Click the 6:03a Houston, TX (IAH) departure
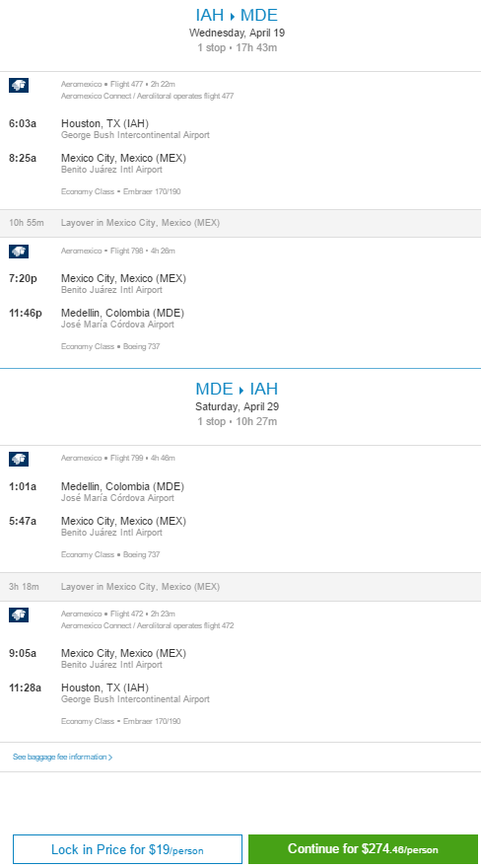Viewport: 481px width, 868px height. point(109,128)
